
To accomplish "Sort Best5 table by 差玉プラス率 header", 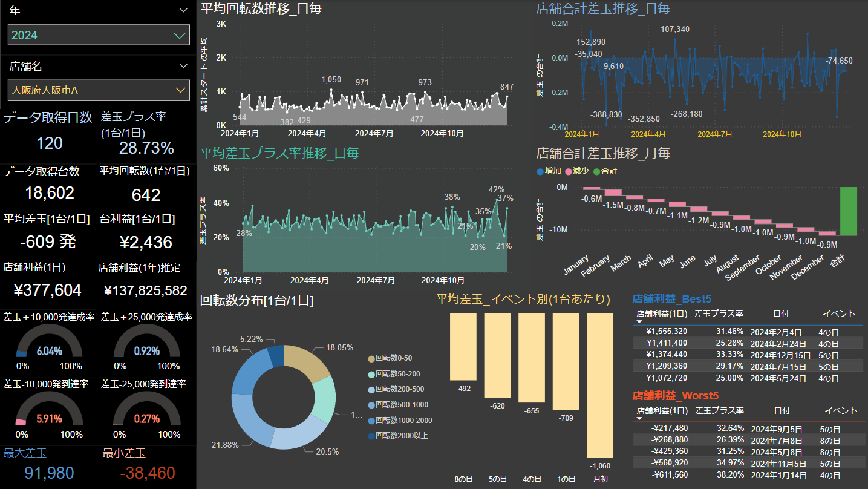I will point(719,313).
